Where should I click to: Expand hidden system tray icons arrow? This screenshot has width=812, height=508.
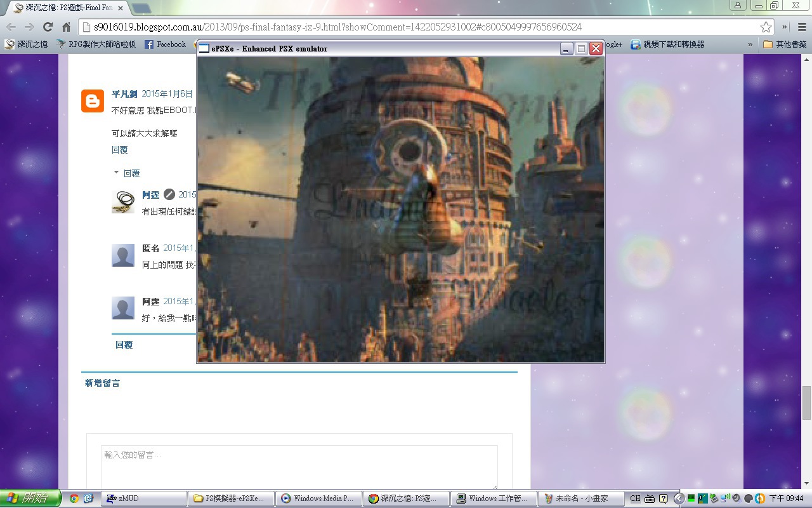[679, 498]
